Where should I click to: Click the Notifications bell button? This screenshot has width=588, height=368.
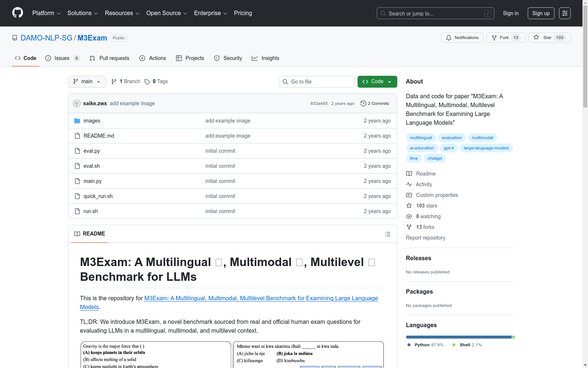click(x=462, y=38)
